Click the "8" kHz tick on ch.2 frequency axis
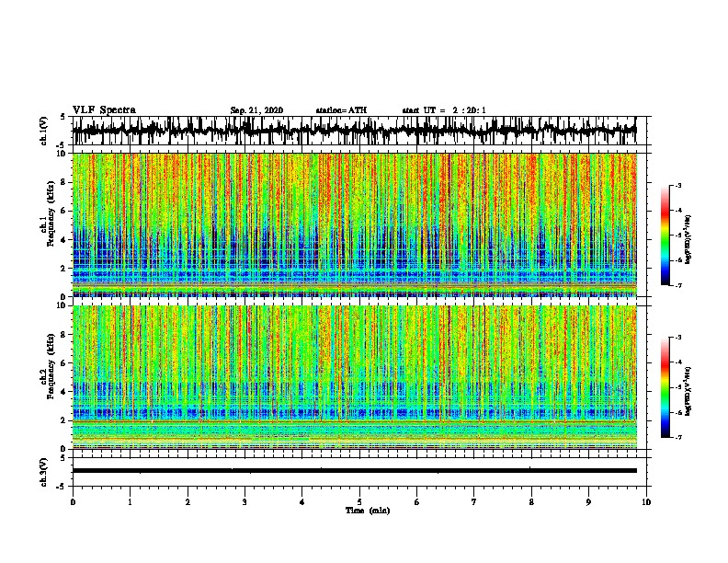This screenshot has height=563, width=728. 64,335
